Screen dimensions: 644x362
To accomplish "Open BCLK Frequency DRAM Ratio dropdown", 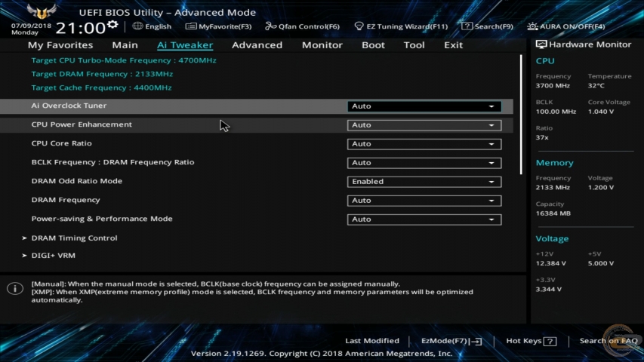I will click(x=424, y=163).
